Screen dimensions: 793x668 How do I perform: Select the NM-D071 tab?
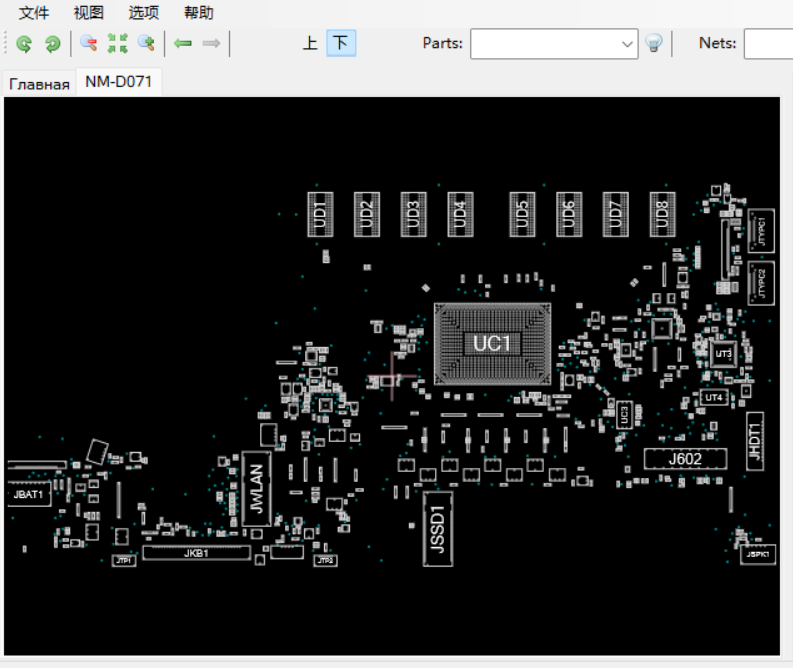coord(118,82)
